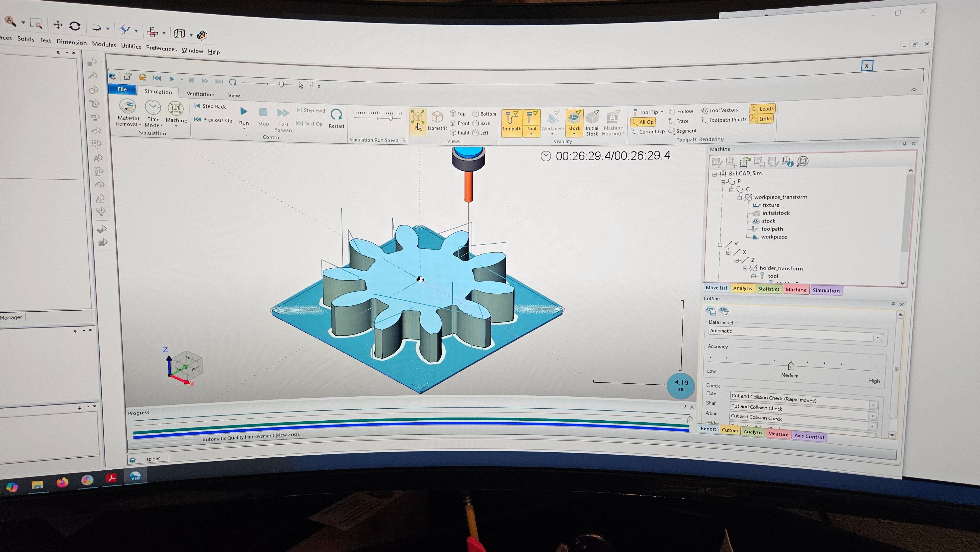Open the Axis Control tab

click(x=809, y=437)
